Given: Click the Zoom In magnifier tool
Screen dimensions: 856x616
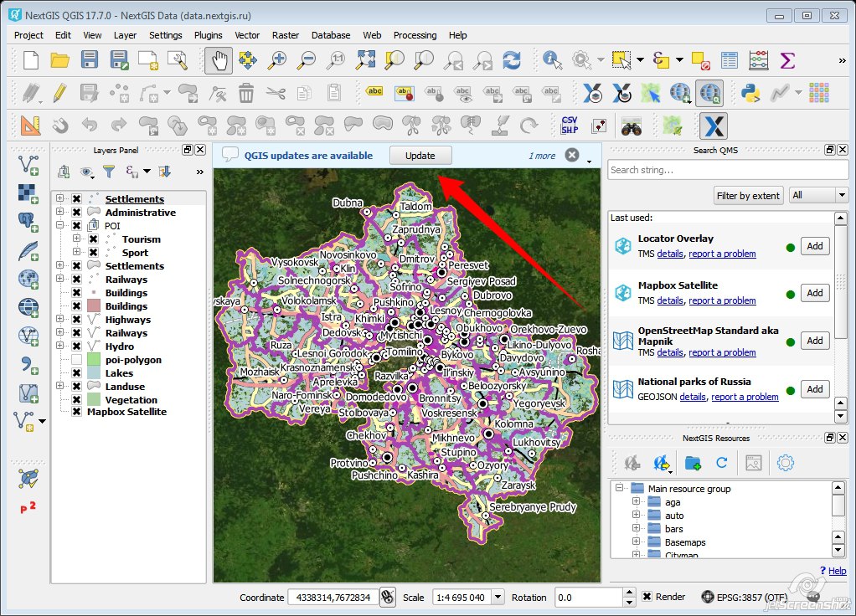Looking at the screenshot, I should [277, 60].
